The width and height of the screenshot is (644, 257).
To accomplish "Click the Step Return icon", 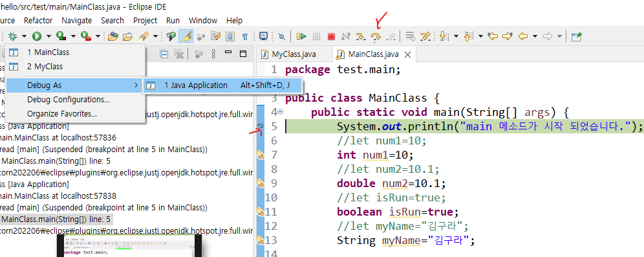I will (391, 37).
